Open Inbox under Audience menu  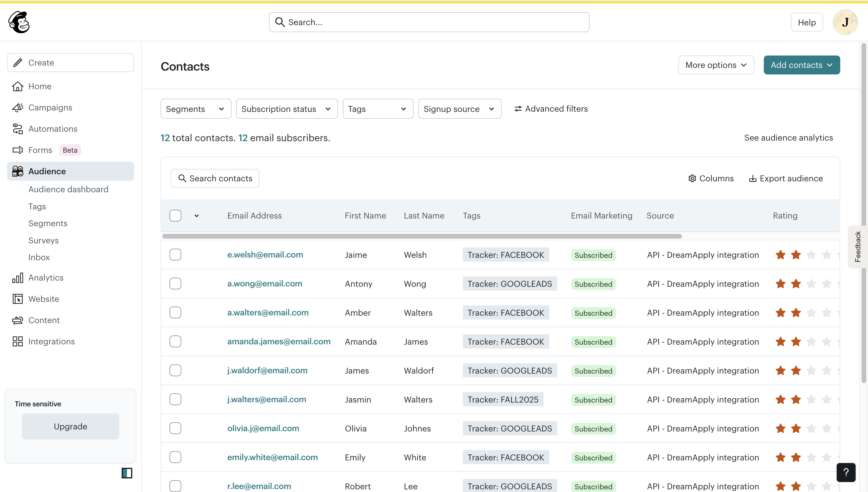point(39,257)
